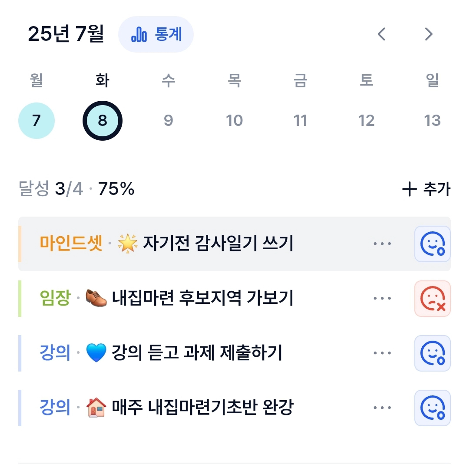Select date 13 on the calendar
This screenshot has height=476, width=469.
432,121
